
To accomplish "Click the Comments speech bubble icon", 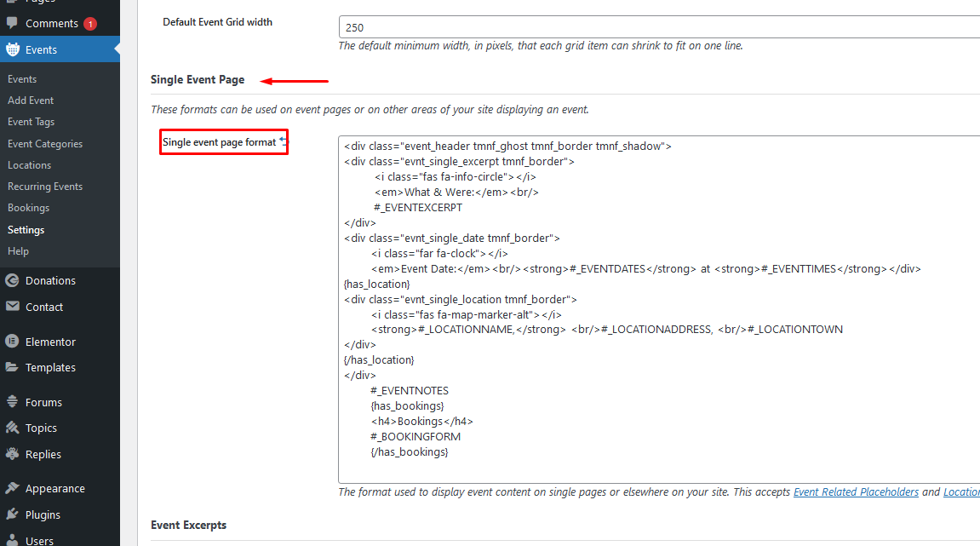I will (12, 23).
